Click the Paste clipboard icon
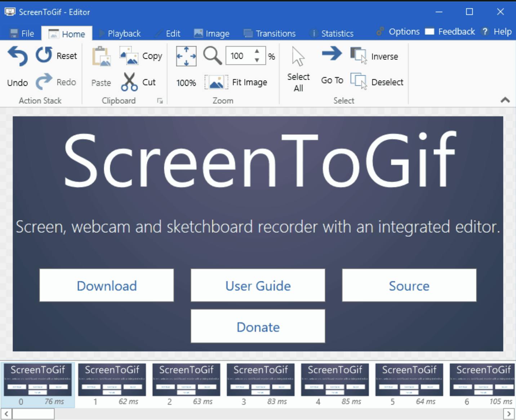The height and width of the screenshot is (420, 516). pos(101,56)
